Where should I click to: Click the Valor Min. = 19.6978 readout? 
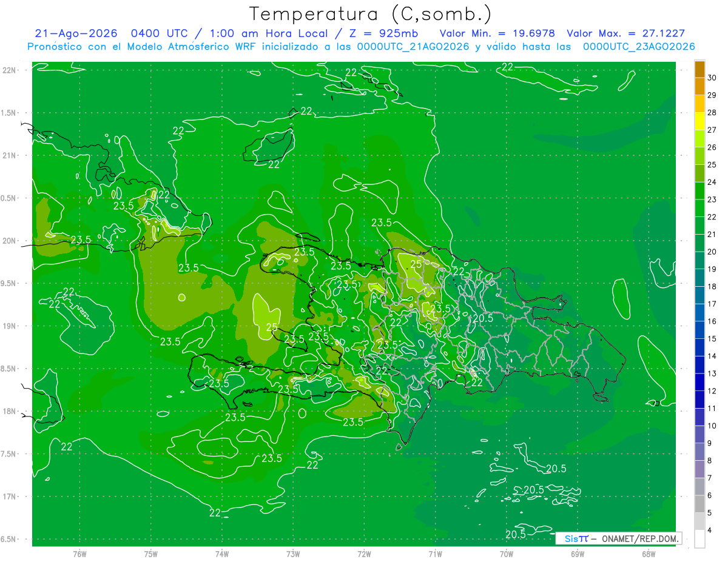[498, 33]
